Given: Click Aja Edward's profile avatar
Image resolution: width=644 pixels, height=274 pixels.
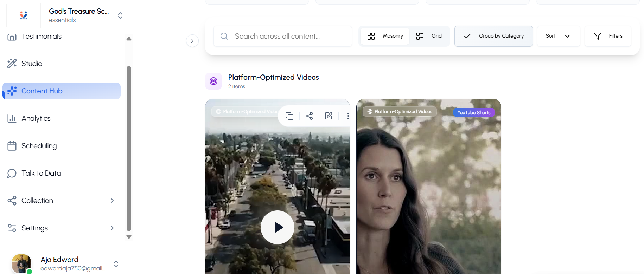Looking at the screenshot, I should [x=21, y=264].
